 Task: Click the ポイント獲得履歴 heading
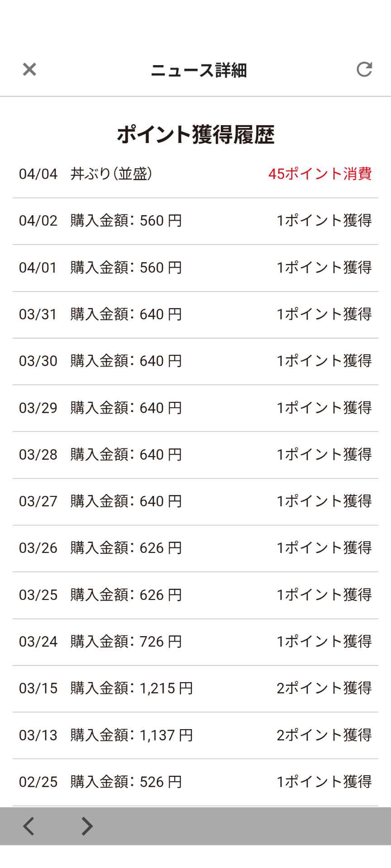(x=195, y=135)
